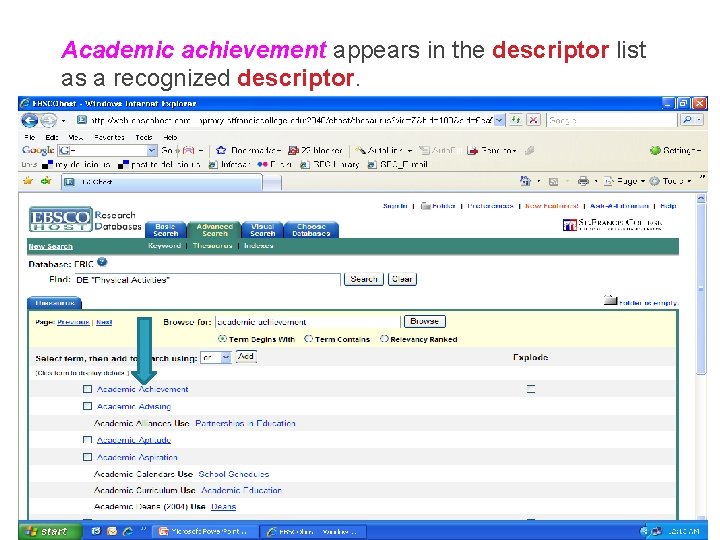Image resolution: width=720 pixels, height=540 pixels.
Task: Click the Browse for text field
Action: (x=307, y=322)
